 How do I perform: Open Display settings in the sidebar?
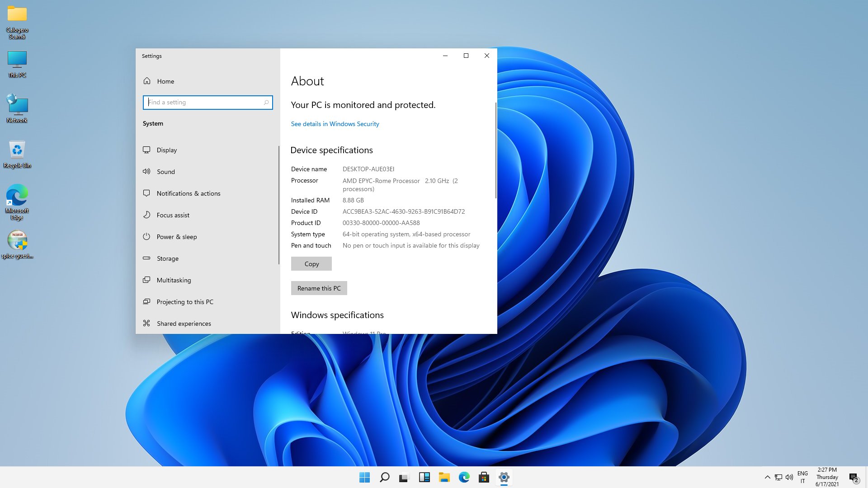166,150
